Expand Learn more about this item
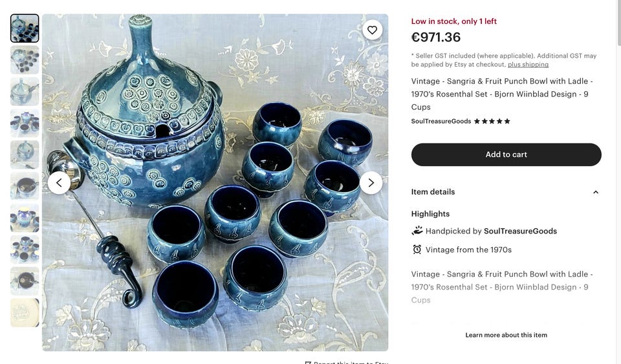This screenshot has width=621, height=364. coord(506,335)
